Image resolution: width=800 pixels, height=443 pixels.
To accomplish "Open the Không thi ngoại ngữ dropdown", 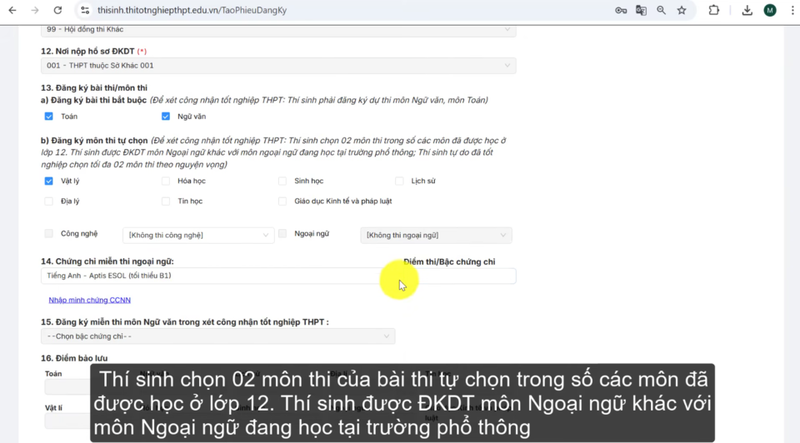I will [436, 235].
